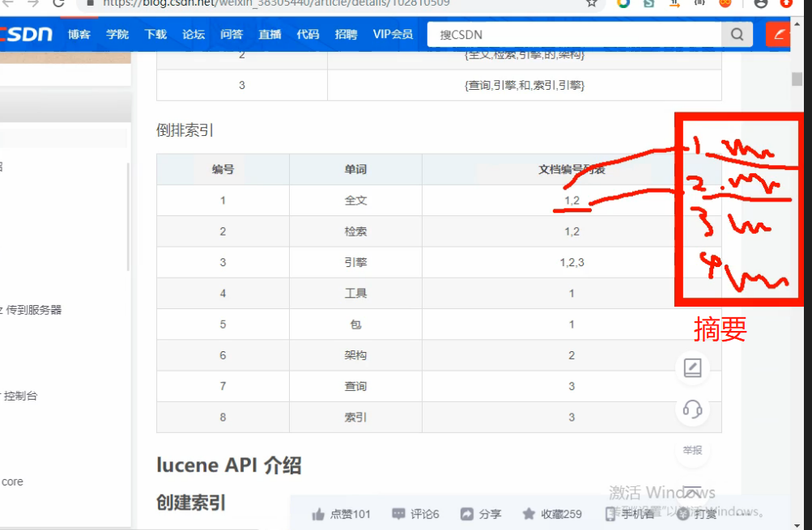Click the word 检索 in table
The image size is (812, 530).
(355, 231)
